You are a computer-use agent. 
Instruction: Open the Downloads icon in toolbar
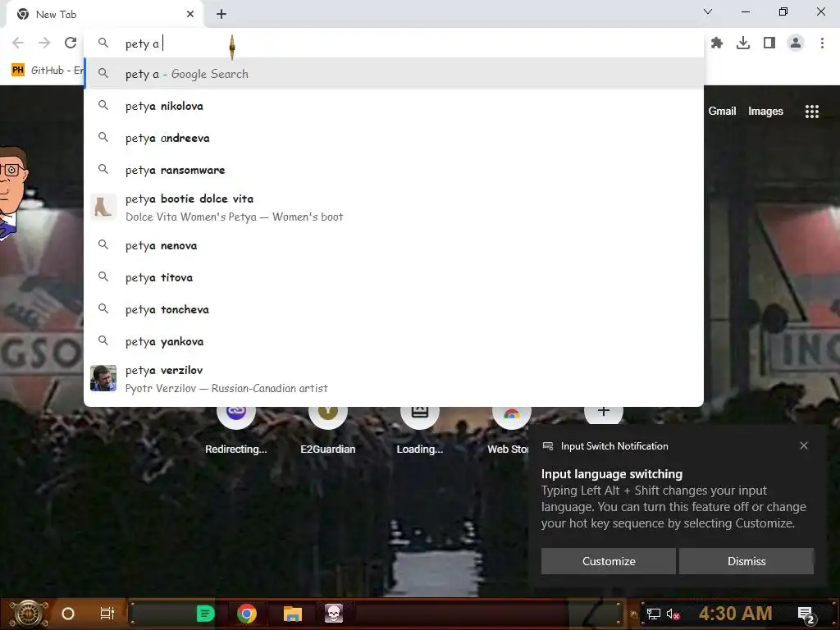[743, 43]
